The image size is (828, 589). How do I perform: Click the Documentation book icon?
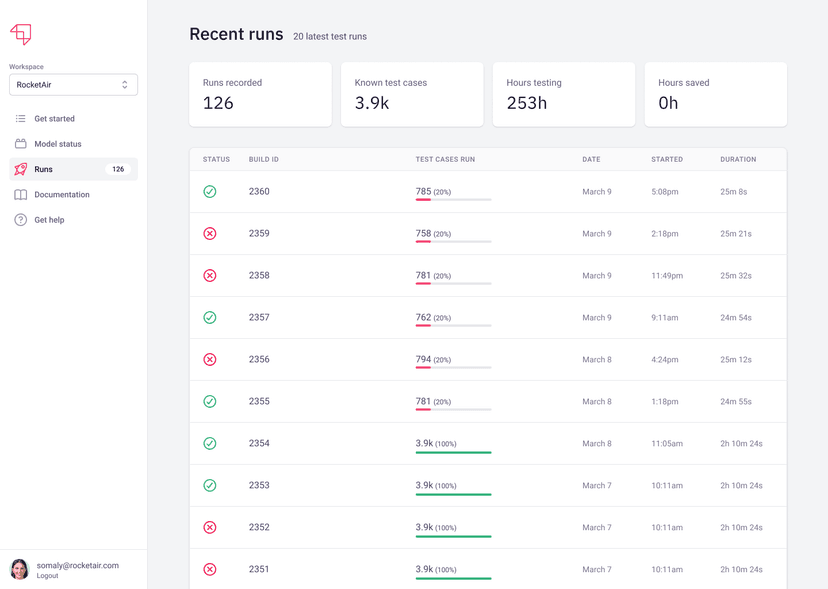(x=21, y=194)
